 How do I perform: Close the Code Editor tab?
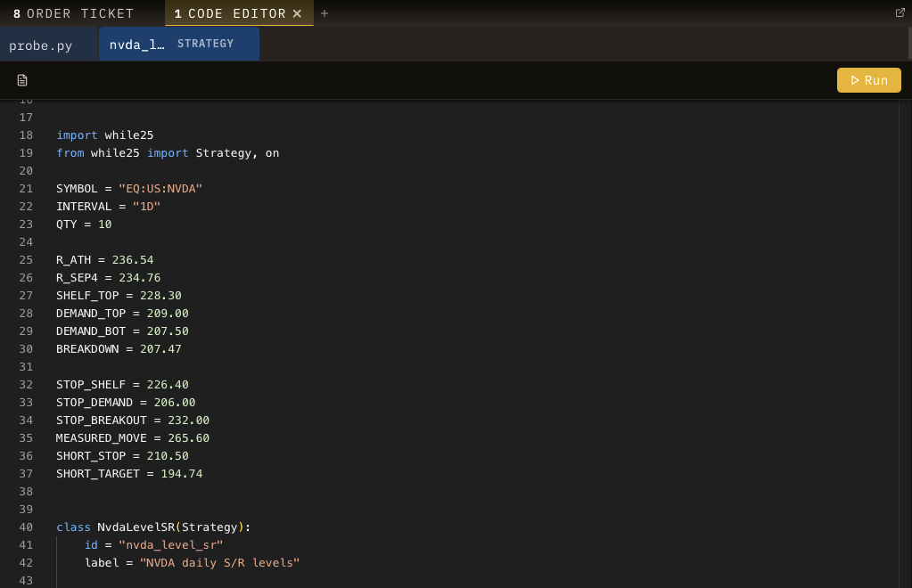click(x=297, y=13)
